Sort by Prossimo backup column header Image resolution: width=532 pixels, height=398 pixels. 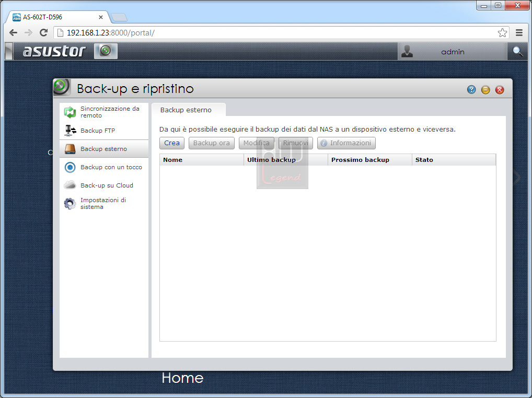click(370, 160)
